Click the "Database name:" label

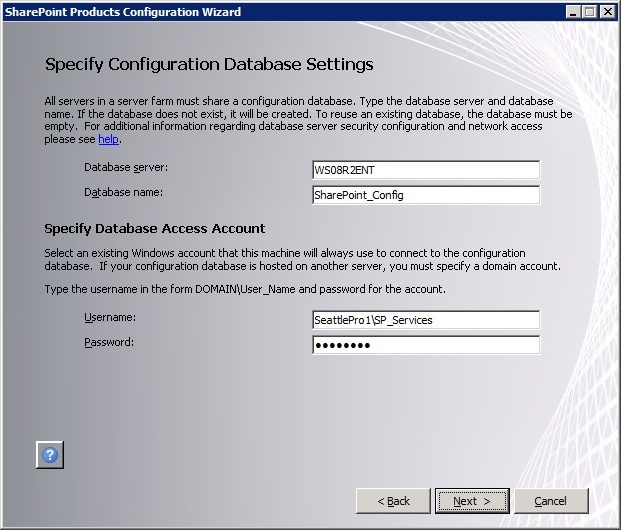[123, 192]
